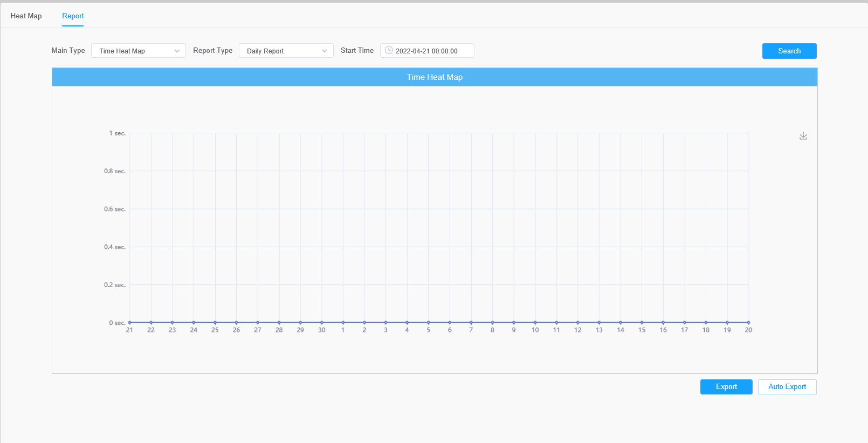Click the '0 sec.' y-axis label
Viewport: 868px width, 443px height.
118,323
